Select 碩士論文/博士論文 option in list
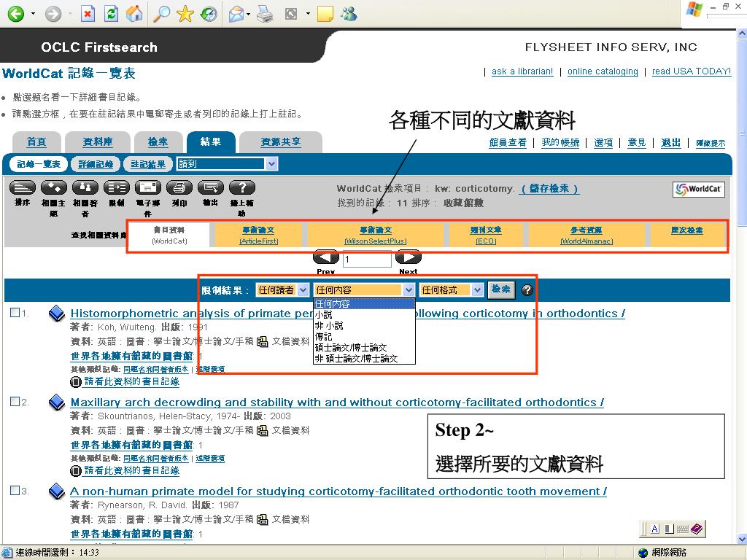Image resolution: width=747 pixels, height=560 pixels. pyautogui.click(x=364, y=348)
